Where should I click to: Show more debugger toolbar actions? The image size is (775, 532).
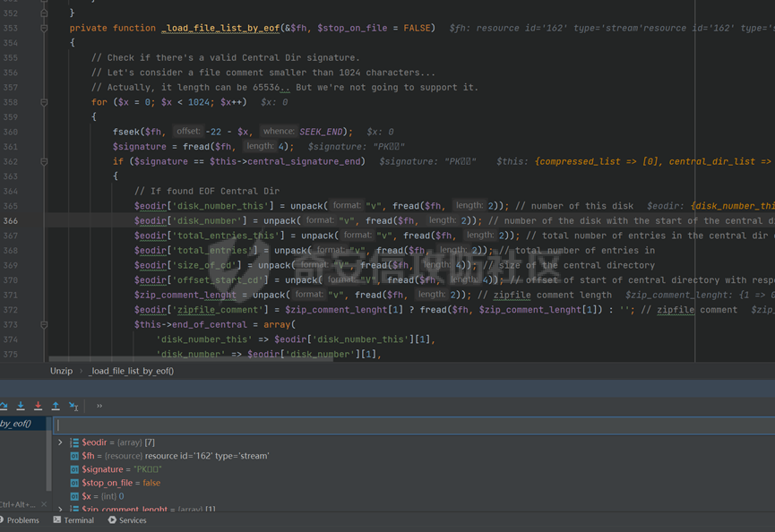pyautogui.click(x=99, y=406)
